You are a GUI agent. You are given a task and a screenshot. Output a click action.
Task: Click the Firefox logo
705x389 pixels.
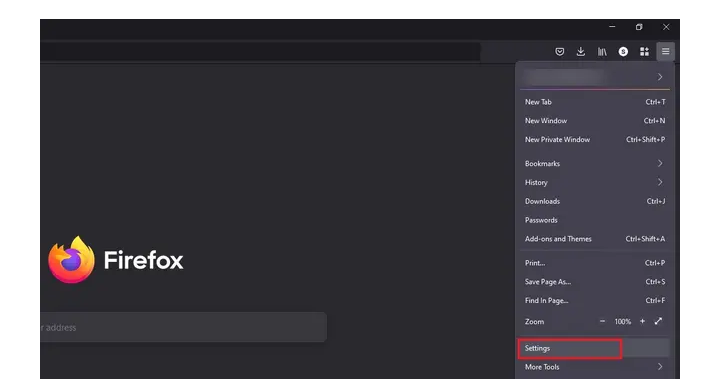tap(71, 260)
